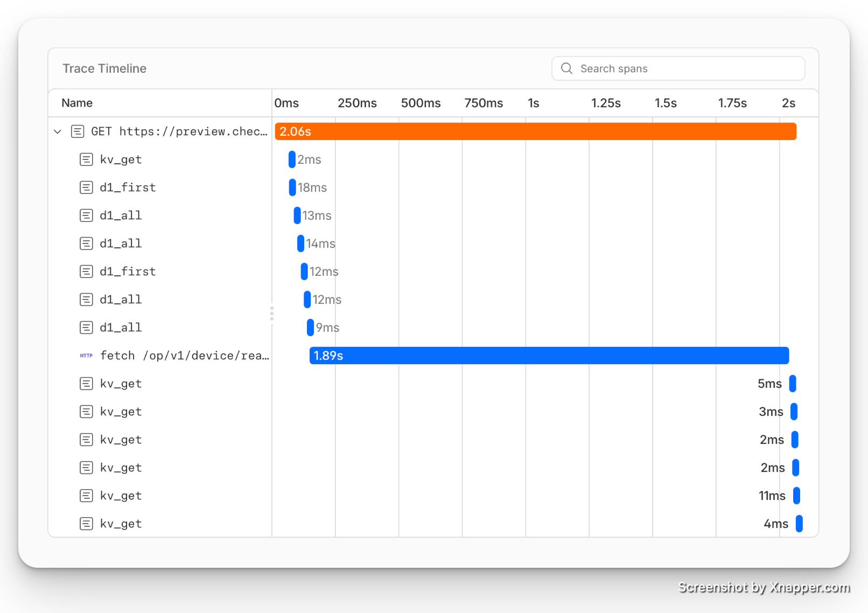Click the HTTP icon beside fetch span
The image size is (868, 613).
click(86, 356)
